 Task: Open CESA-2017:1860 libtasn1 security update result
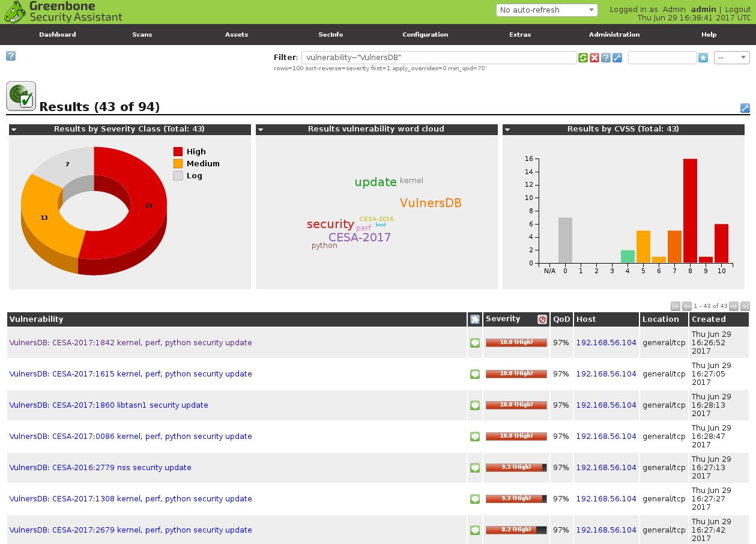pos(109,405)
